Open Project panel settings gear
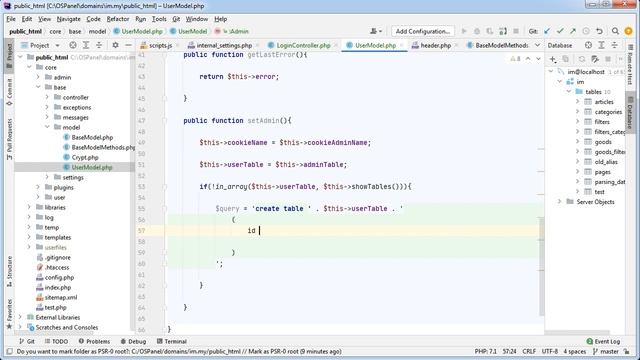This screenshot has height=360, width=640. 116,45
